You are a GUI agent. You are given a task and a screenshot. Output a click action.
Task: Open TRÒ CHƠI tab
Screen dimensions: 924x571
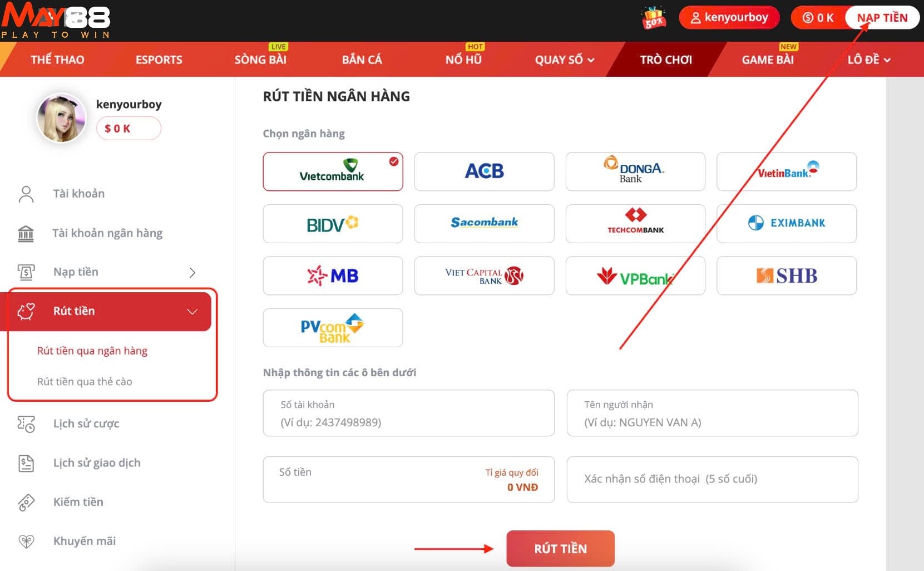(666, 60)
